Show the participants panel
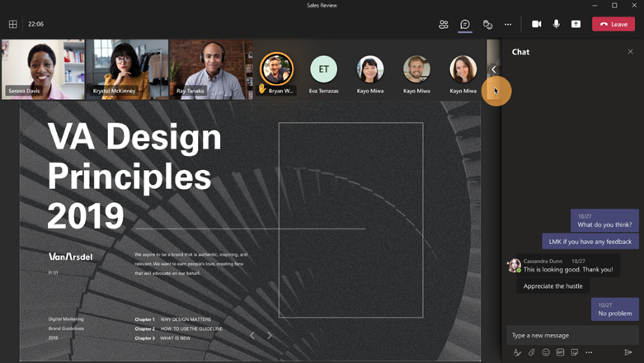Viewport: 644px width, 363px height. [x=444, y=24]
